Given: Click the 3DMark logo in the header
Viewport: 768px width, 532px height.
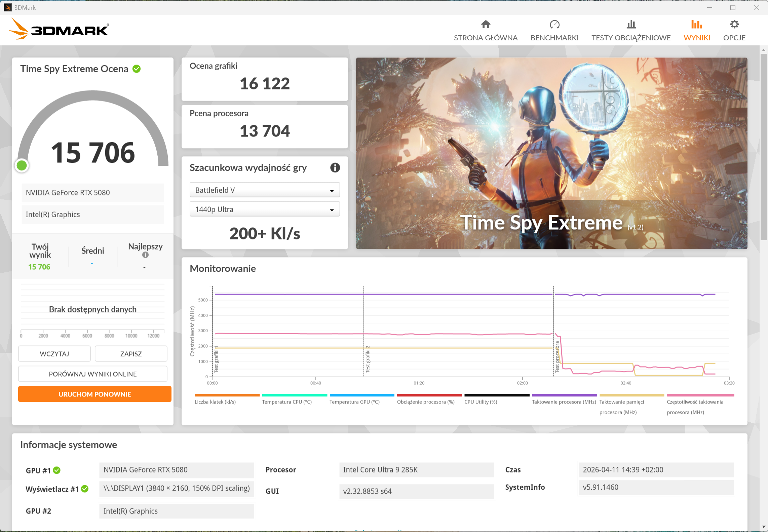Looking at the screenshot, I should 59,30.
